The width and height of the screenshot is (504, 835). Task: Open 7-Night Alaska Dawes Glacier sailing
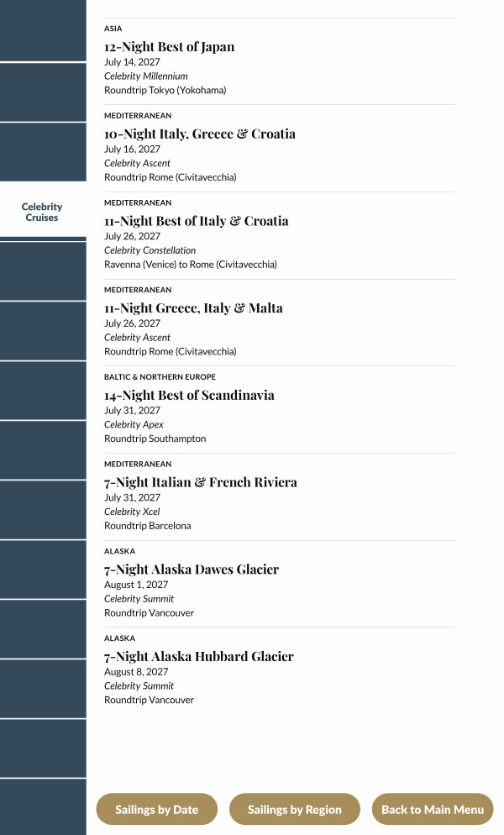pyautogui.click(x=191, y=570)
